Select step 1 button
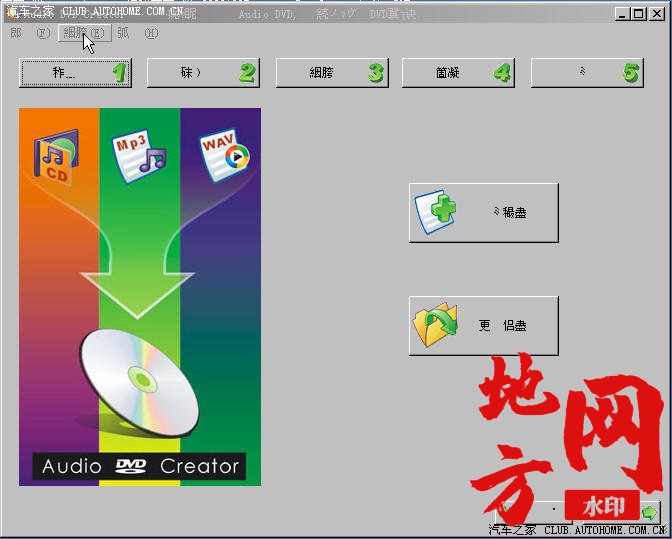Viewport: 672px width, 539px height. tap(75, 73)
